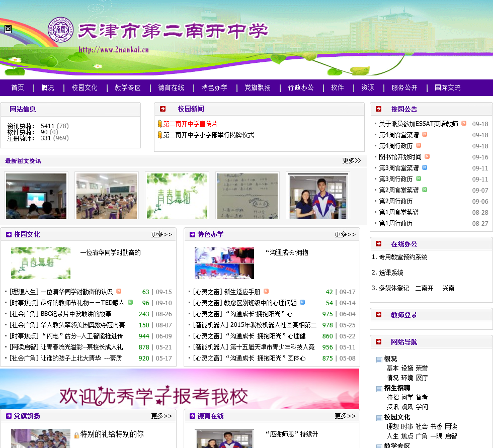Click 更多>> in the 德育在线 section header
The width and height of the screenshot is (493, 448).
click(x=345, y=416)
